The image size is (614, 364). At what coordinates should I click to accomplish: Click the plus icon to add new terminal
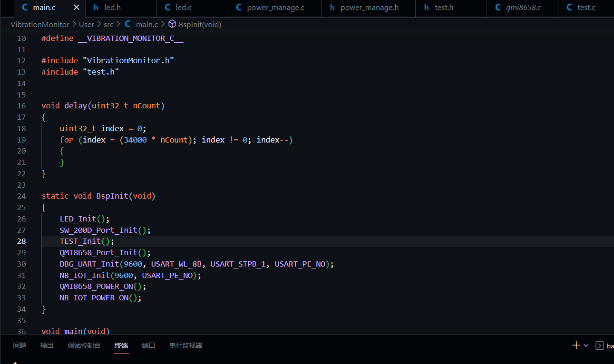[x=576, y=345]
